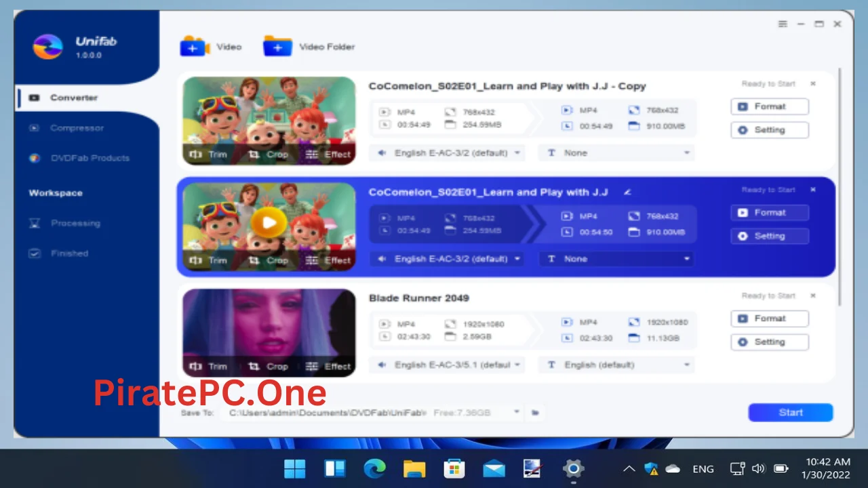Click source resolution '1920x1080' for Blade Runner
This screenshot has width=868, height=488.
[484, 325]
